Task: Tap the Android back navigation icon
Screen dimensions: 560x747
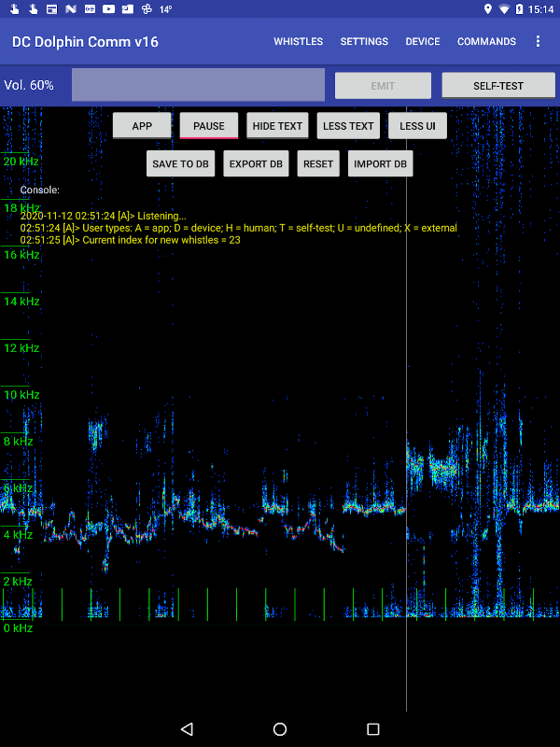Action: (188, 729)
